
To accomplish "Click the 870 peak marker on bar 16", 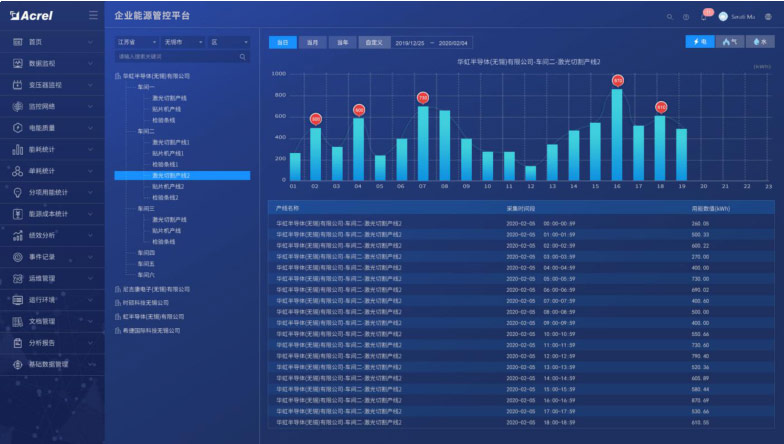I will click(617, 80).
